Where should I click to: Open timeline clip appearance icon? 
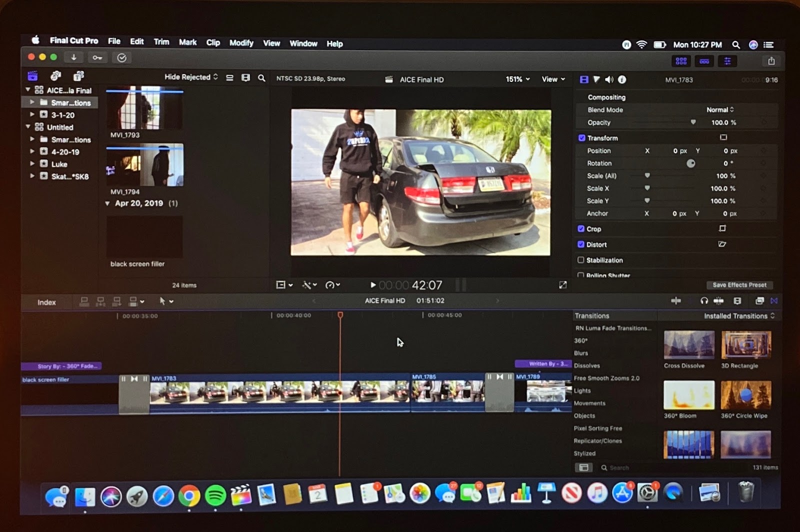click(x=737, y=301)
